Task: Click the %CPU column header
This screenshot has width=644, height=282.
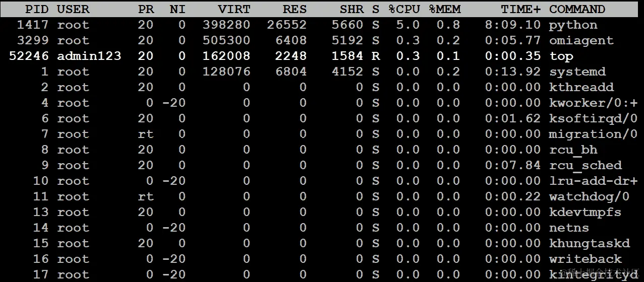Action: point(403,9)
